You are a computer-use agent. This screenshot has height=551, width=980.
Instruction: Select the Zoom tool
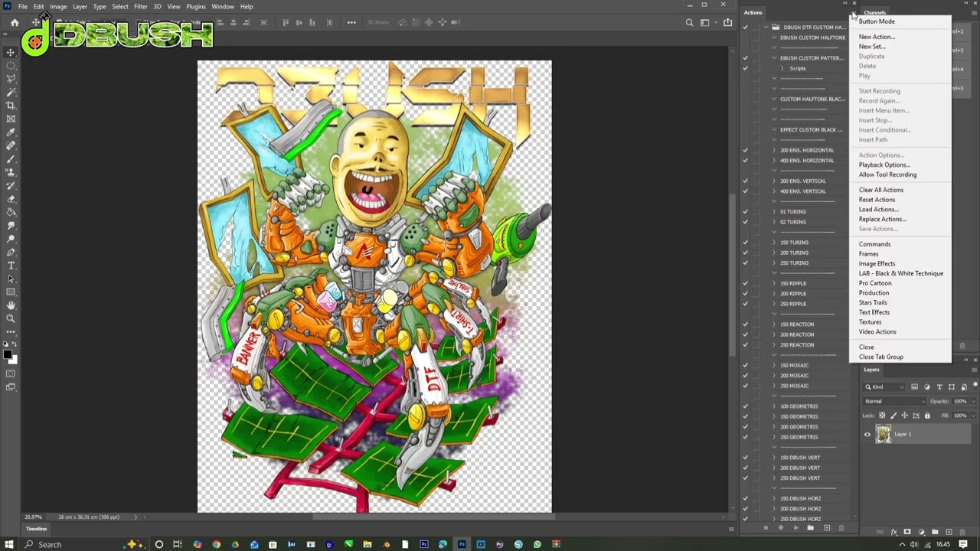click(11, 318)
